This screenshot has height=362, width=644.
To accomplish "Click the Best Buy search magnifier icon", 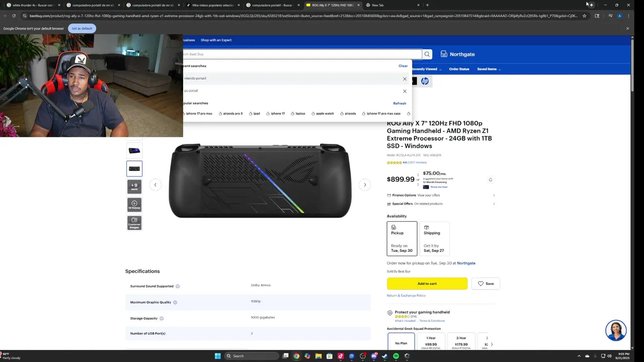I will (427, 54).
